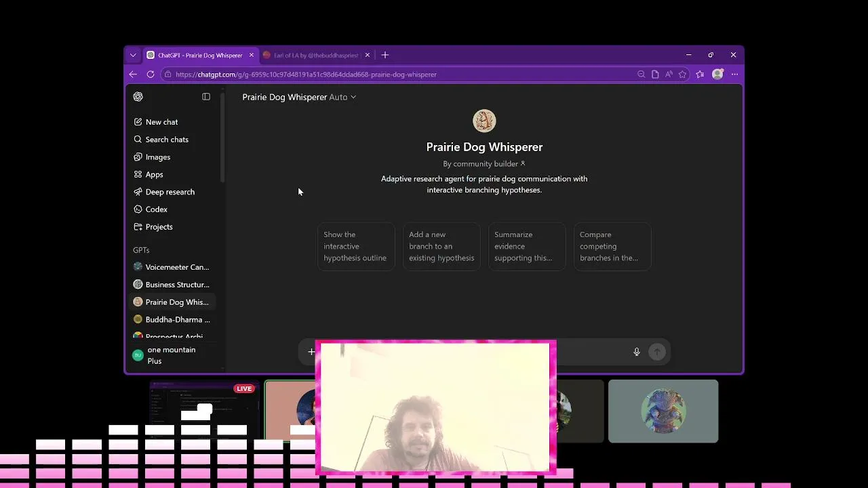Click the read aloud icon

pyautogui.click(x=669, y=75)
